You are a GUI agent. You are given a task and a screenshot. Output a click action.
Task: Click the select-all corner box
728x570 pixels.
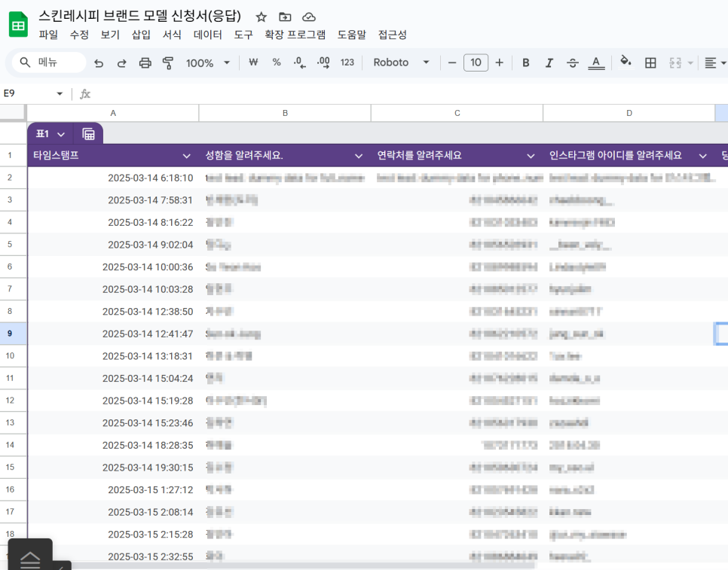click(13, 113)
